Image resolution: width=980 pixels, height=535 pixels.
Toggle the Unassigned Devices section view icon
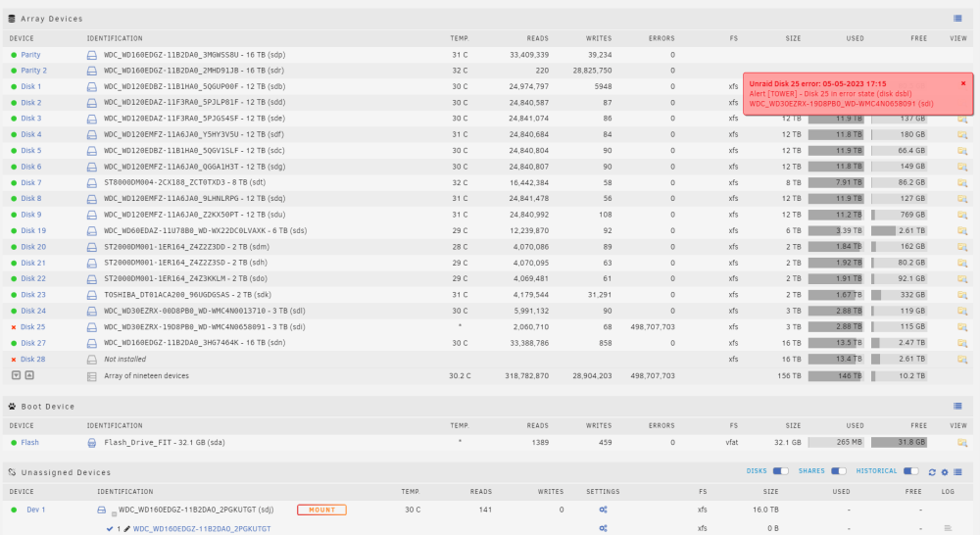[x=957, y=472]
